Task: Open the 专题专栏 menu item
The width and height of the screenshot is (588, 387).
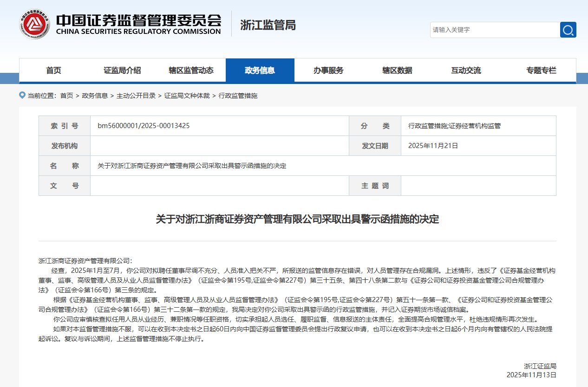Action: 542,70
